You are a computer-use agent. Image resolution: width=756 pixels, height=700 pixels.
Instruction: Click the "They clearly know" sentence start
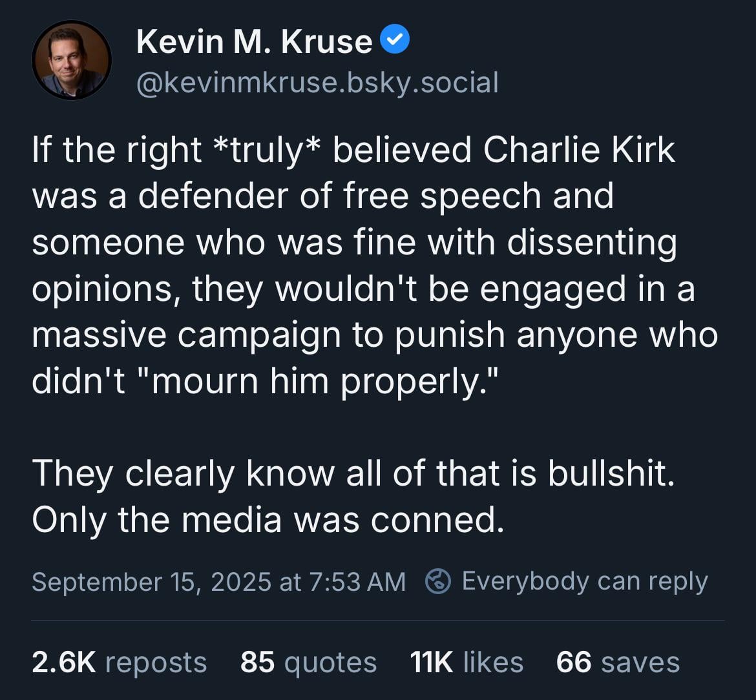pyautogui.click(x=184, y=473)
